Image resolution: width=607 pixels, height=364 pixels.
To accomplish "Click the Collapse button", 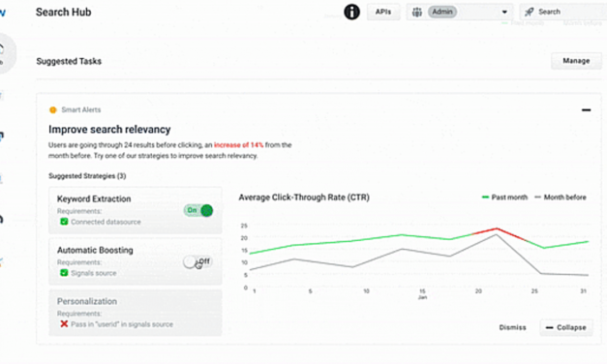I will pyautogui.click(x=566, y=327).
